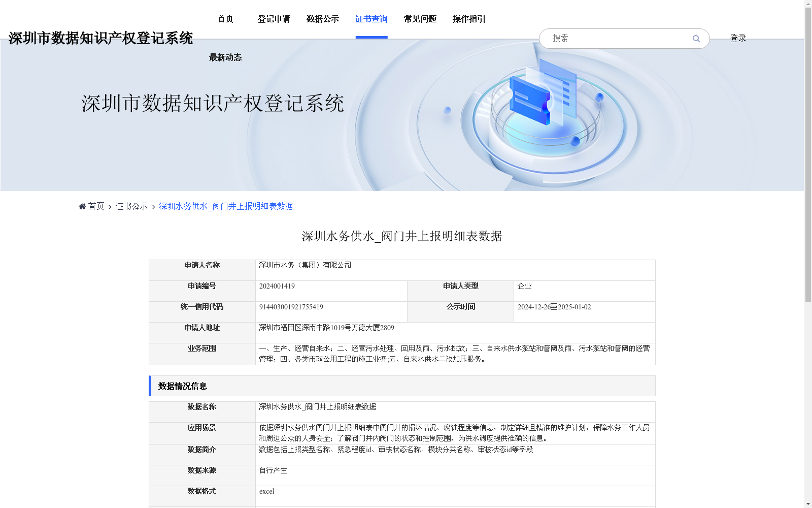
Task: Click the blue breadcrumb 深圳水务供水_阀门井上报明细表数据
Action: coord(226,206)
